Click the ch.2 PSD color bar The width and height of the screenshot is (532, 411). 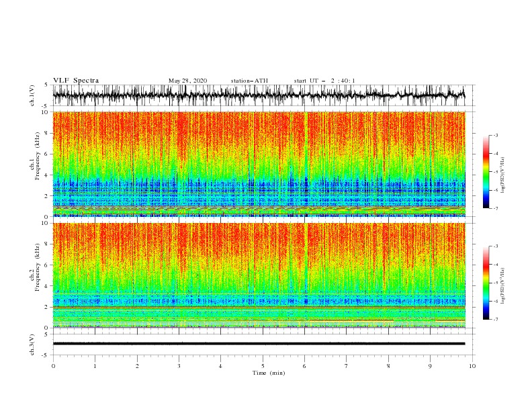[x=486, y=283]
